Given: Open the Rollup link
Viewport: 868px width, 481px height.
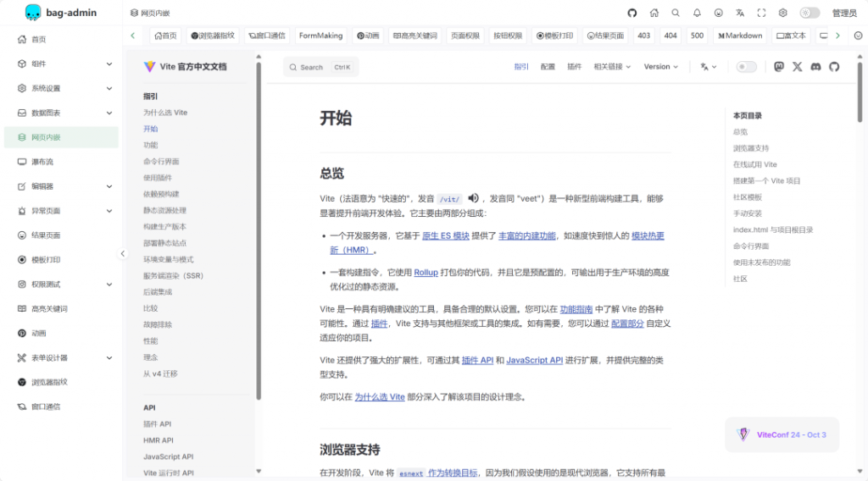Looking at the screenshot, I should tap(426, 272).
